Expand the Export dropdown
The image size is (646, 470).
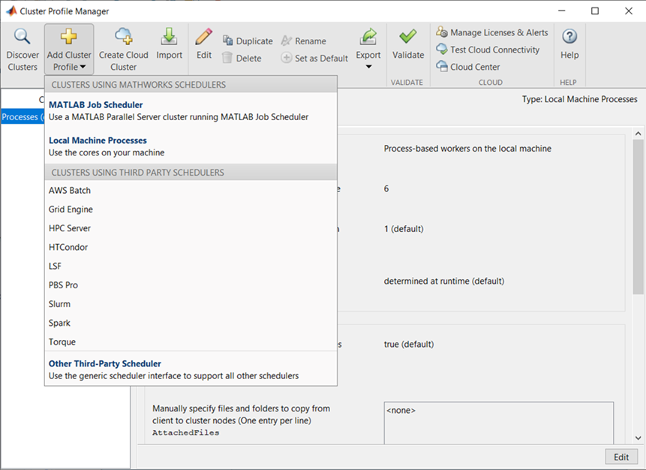tap(368, 67)
